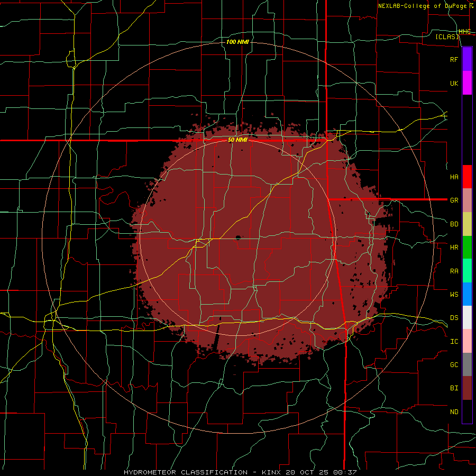Click the WS legend label

coord(454,295)
